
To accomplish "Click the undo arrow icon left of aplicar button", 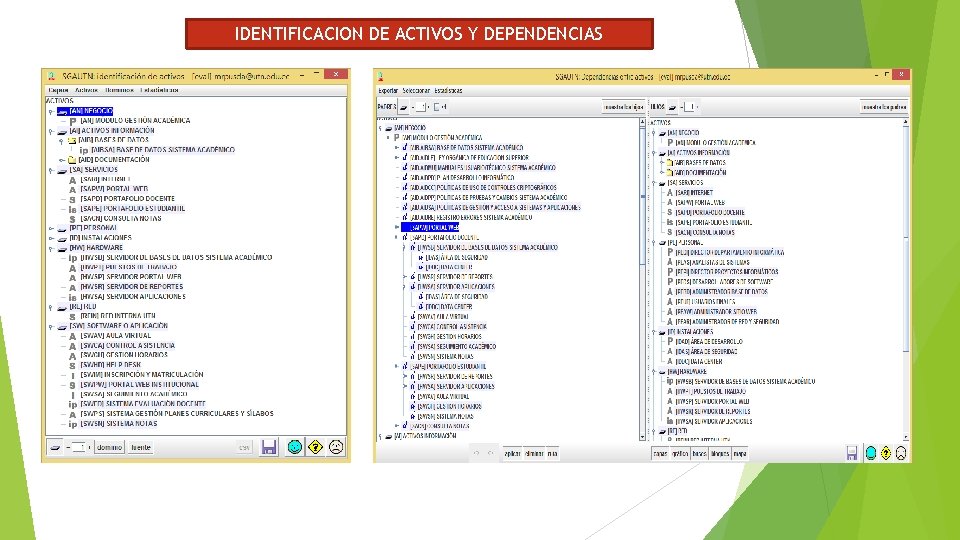I will [476, 454].
